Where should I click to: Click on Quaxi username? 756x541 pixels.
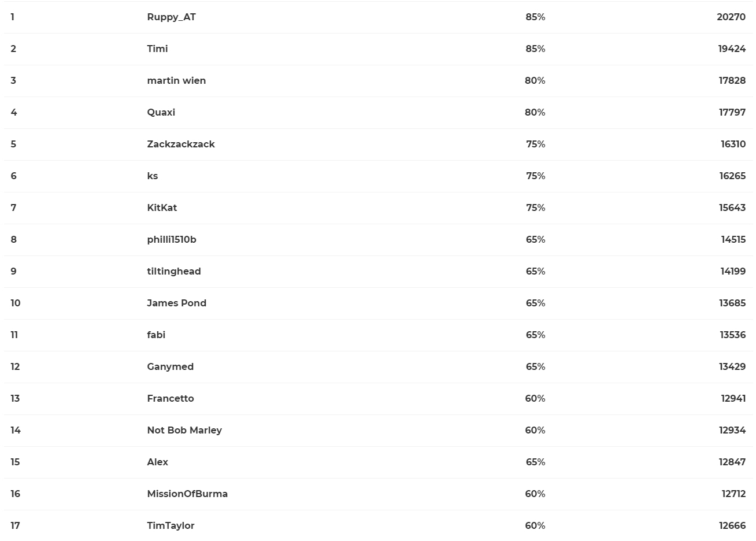tap(161, 112)
